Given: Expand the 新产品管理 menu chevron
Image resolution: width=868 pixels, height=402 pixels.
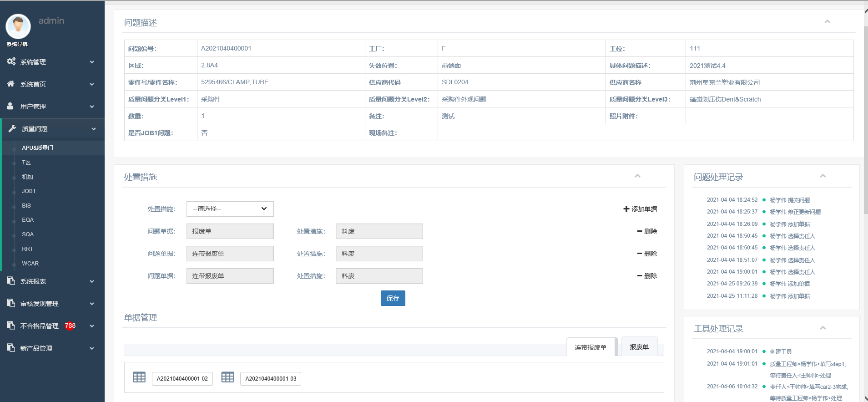Looking at the screenshot, I should tap(92, 348).
